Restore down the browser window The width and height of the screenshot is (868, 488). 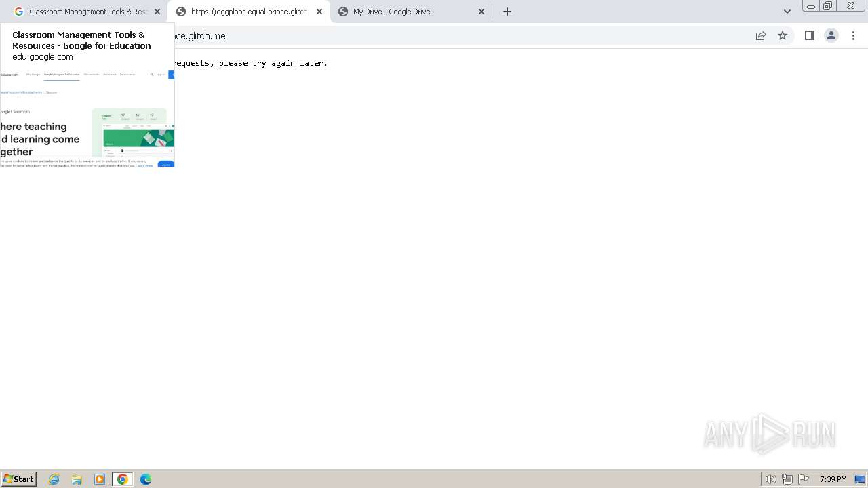pos(828,5)
